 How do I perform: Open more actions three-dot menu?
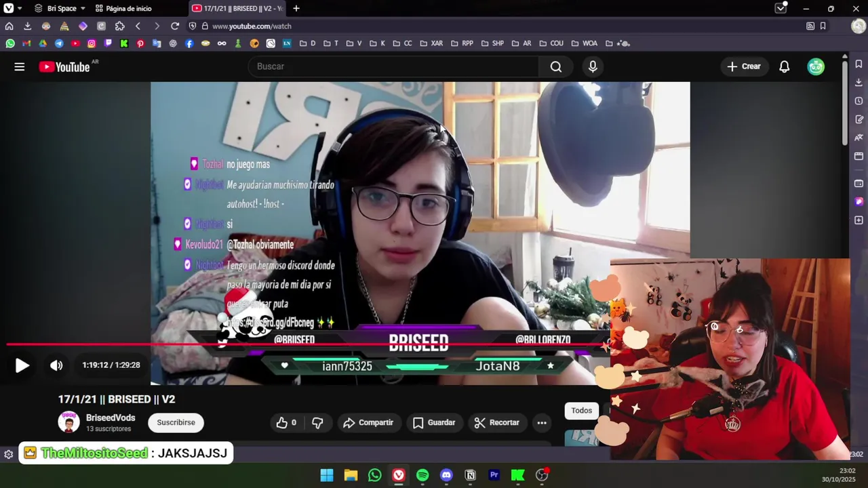tap(542, 422)
